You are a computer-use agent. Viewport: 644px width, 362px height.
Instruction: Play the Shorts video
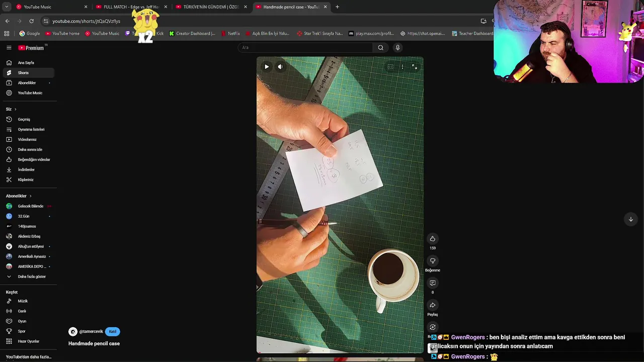[267, 66]
